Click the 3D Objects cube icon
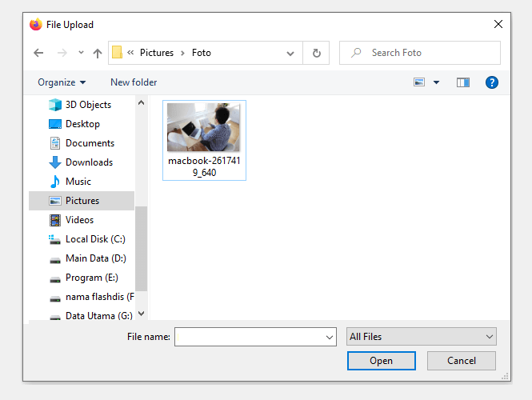Viewport: 532px width, 400px height. pos(55,105)
